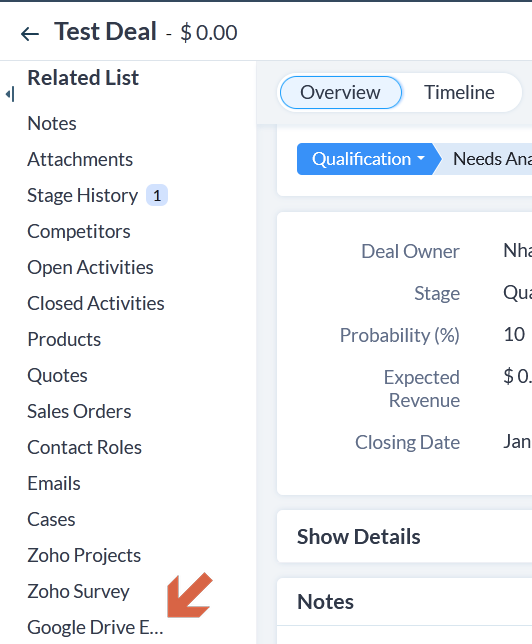Open Contact Roles related list
532x644 pixels.
coord(84,447)
